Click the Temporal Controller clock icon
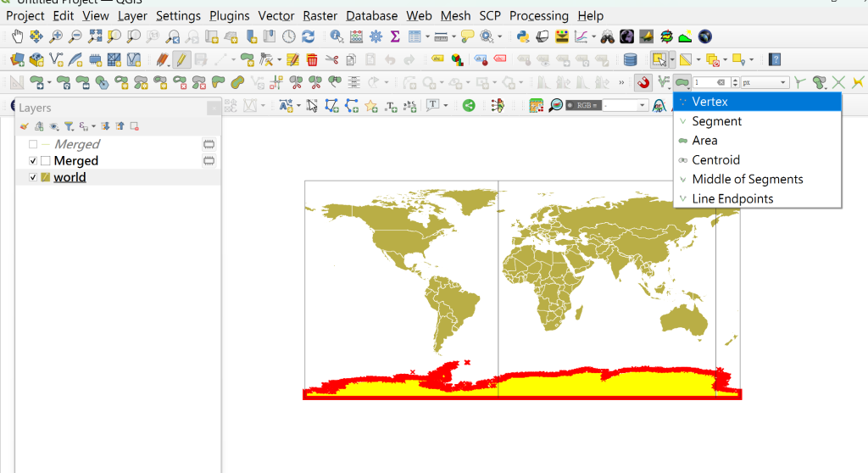 289,36
